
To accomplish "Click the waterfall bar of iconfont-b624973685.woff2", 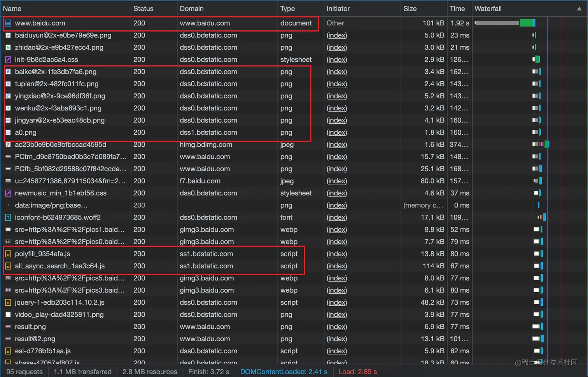I will pos(542,217).
